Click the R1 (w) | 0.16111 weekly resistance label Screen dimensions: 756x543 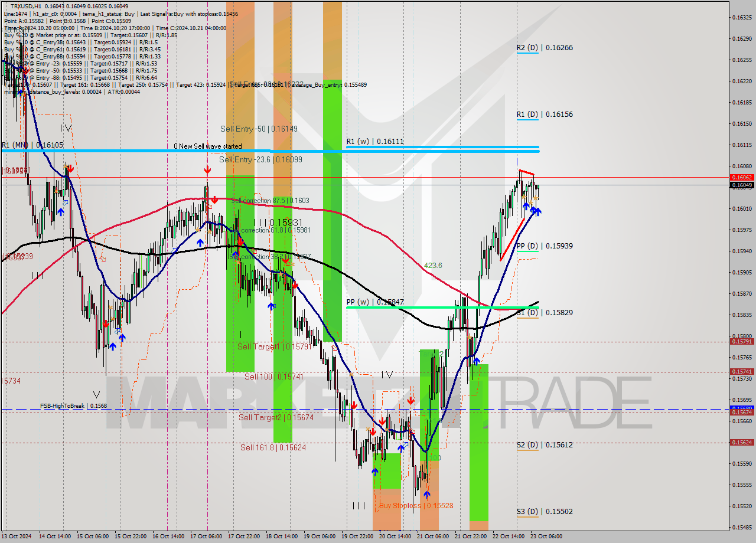pyautogui.click(x=375, y=142)
